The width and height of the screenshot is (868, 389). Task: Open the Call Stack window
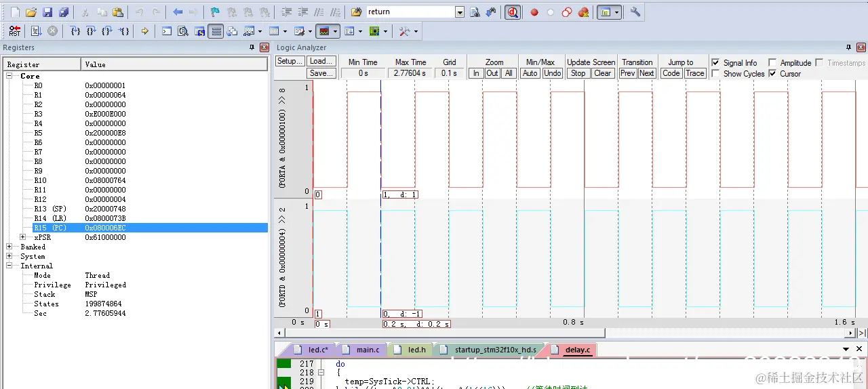click(x=232, y=31)
